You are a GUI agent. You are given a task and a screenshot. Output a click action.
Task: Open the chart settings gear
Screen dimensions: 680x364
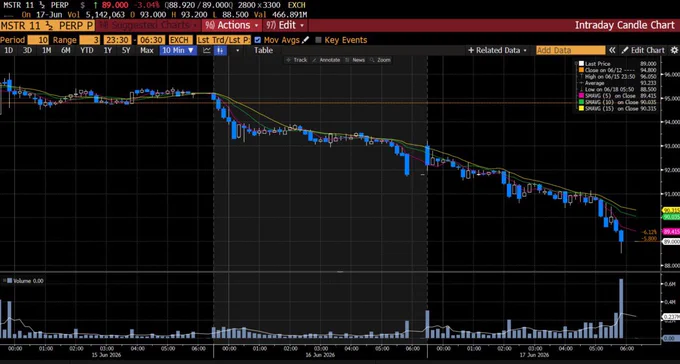pos(674,50)
